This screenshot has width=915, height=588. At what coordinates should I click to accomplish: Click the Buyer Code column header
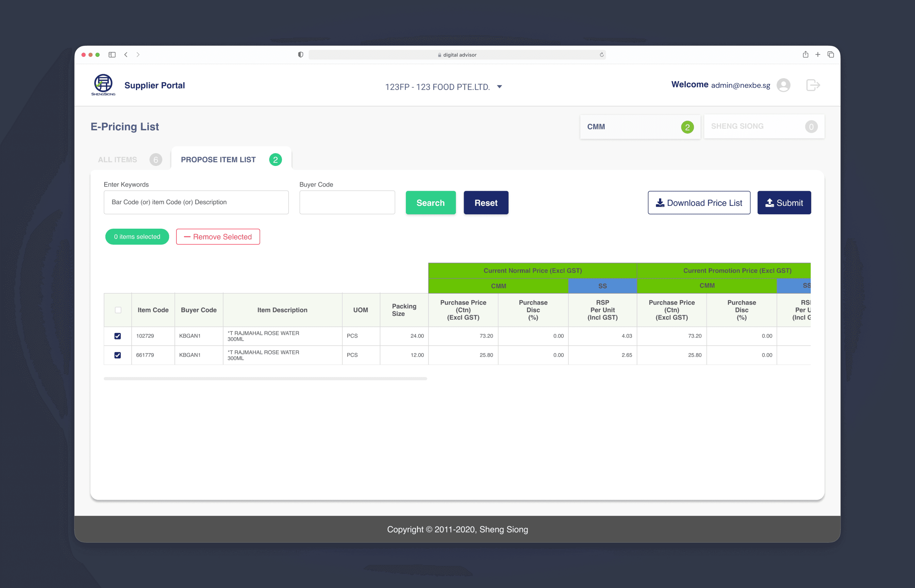(x=199, y=310)
